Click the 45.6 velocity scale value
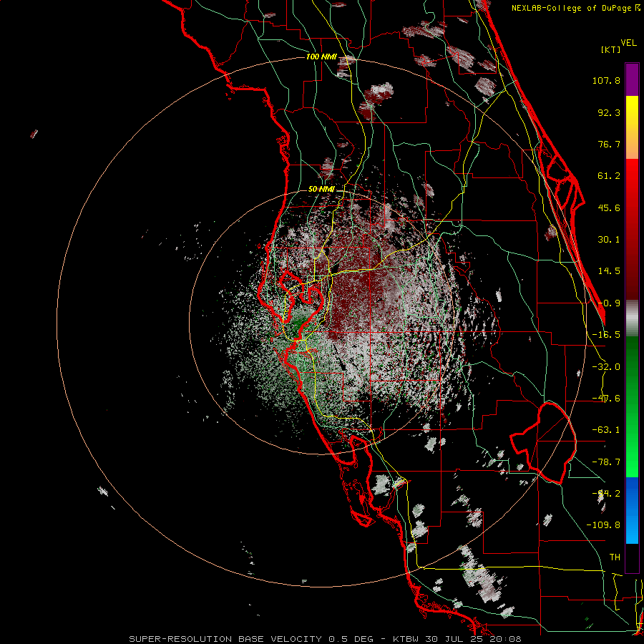644x644 pixels. tap(609, 208)
